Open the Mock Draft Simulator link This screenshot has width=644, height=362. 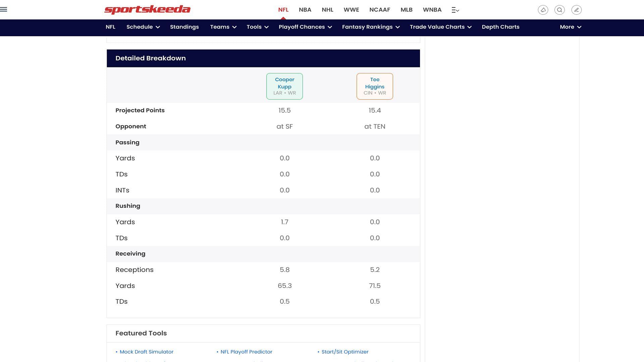point(146,352)
